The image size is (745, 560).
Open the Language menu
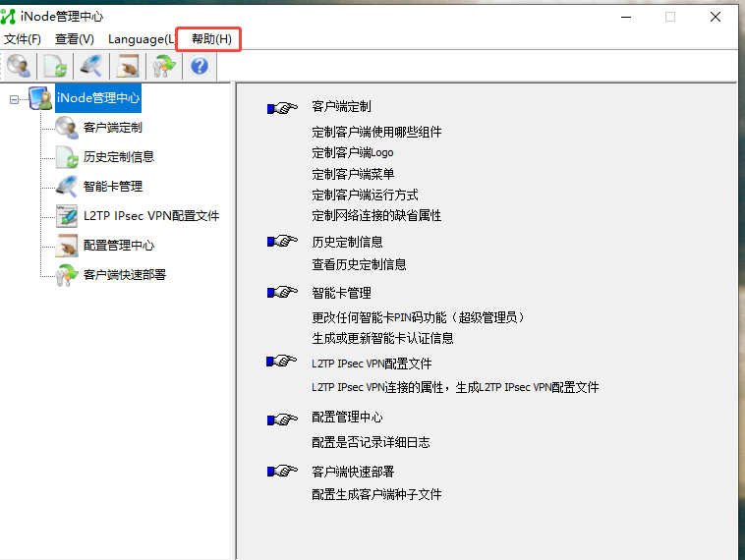click(x=141, y=39)
